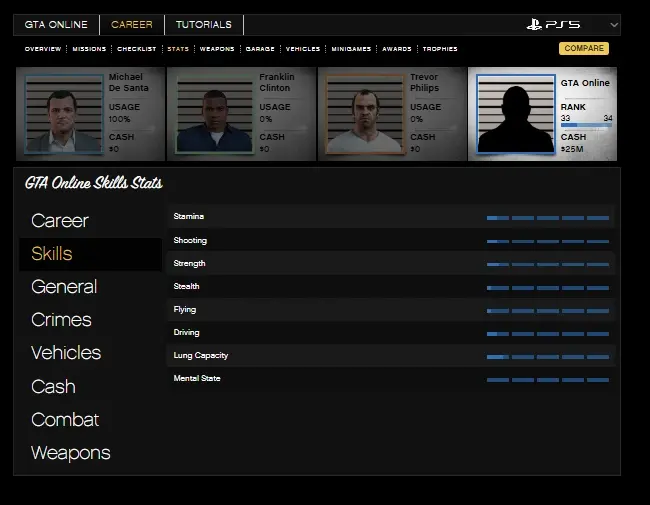This screenshot has width=650, height=505.
Task: Click the Lung Capacity skill bar
Action: pos(547,356)
